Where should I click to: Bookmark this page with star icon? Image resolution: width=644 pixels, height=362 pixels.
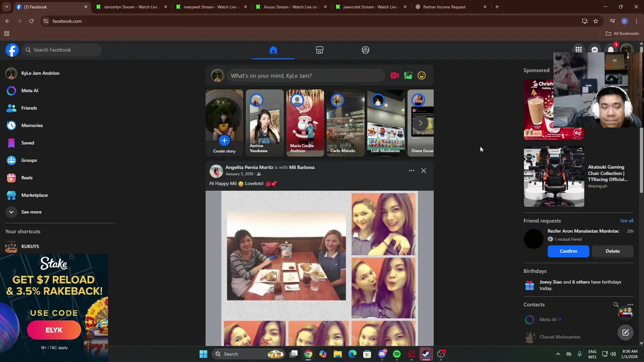tap(596, 21)
